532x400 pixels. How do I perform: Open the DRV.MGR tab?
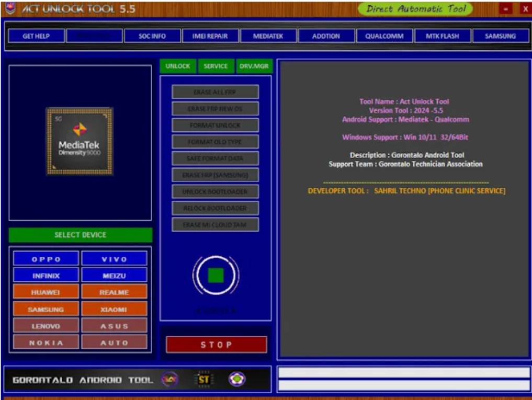pos(254,66)
